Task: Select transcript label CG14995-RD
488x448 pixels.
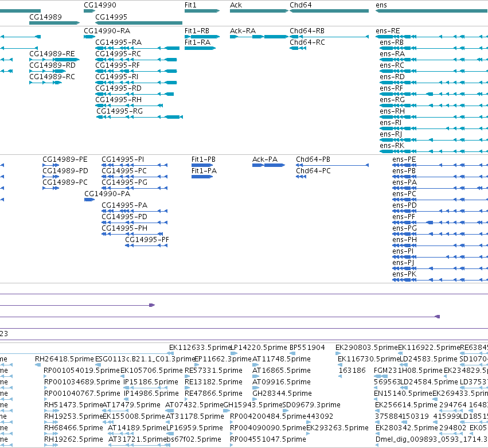Action: tap(118, 88)
